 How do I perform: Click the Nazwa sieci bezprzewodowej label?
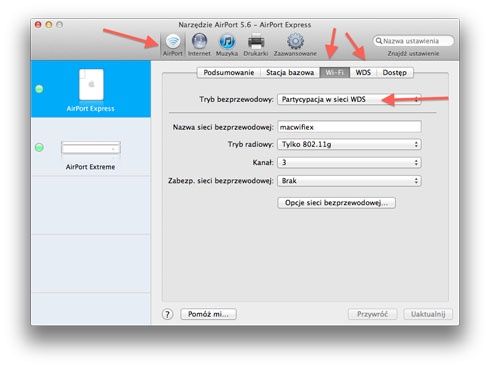coord(223,127)
